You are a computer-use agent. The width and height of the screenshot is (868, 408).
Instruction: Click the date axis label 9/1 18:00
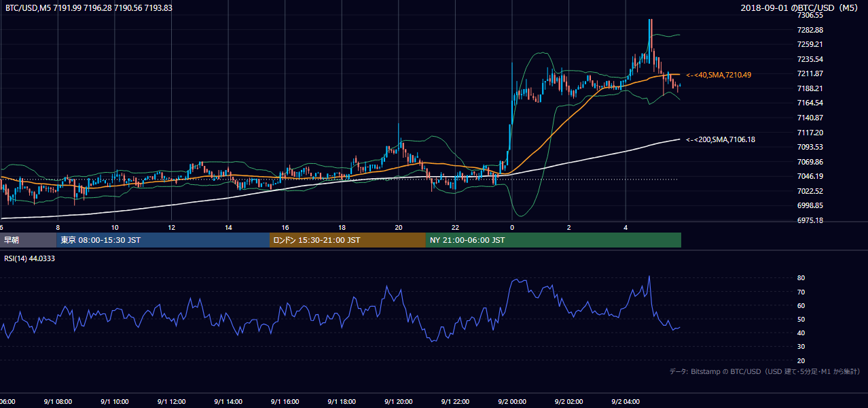pos(342,401)
